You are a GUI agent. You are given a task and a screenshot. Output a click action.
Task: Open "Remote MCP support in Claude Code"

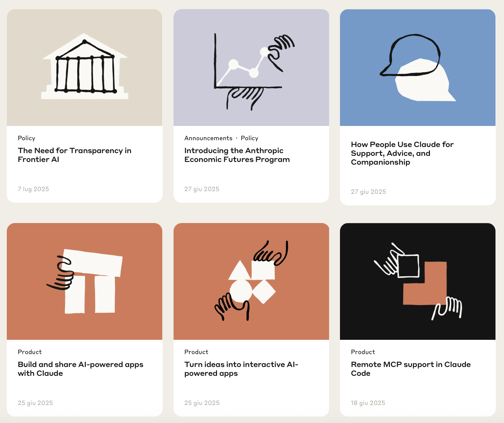(x=411, y=369)
